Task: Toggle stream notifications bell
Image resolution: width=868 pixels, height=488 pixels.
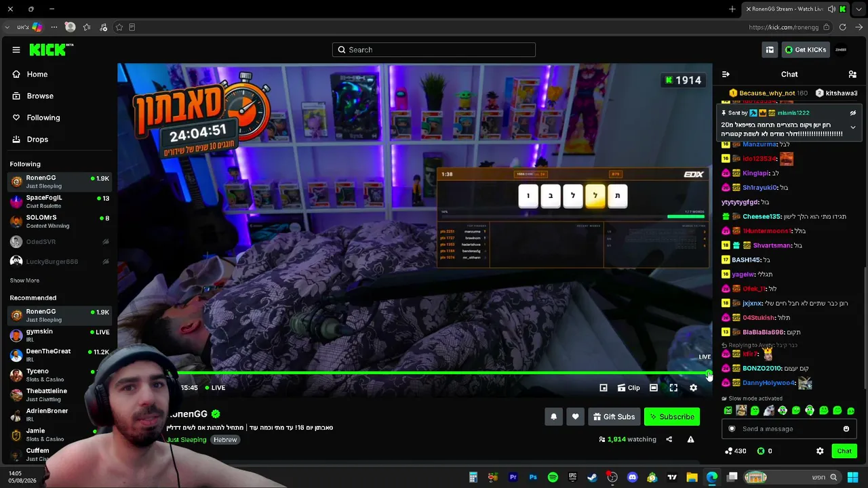Action: click(553, 417)
